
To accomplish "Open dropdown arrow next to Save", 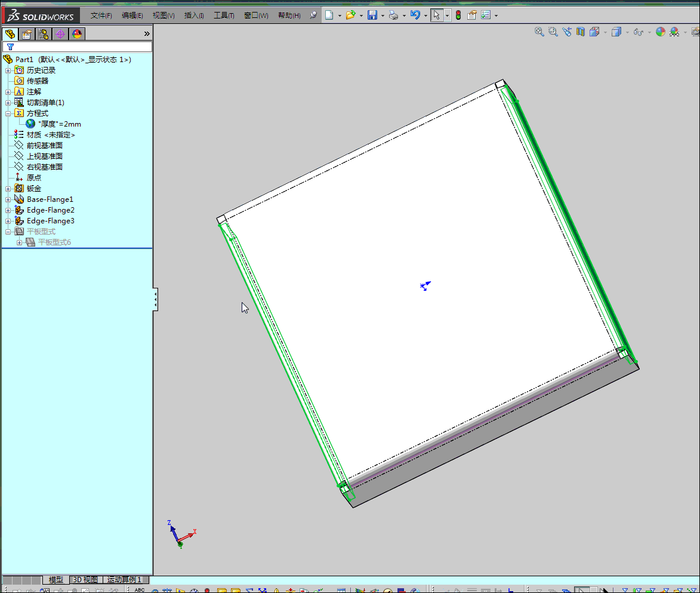I will [383, 16].
